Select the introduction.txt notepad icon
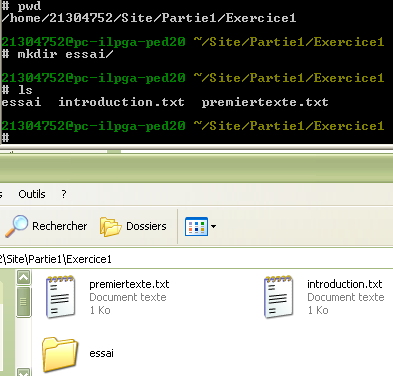 pyautogui.click(x=279, y=297)
